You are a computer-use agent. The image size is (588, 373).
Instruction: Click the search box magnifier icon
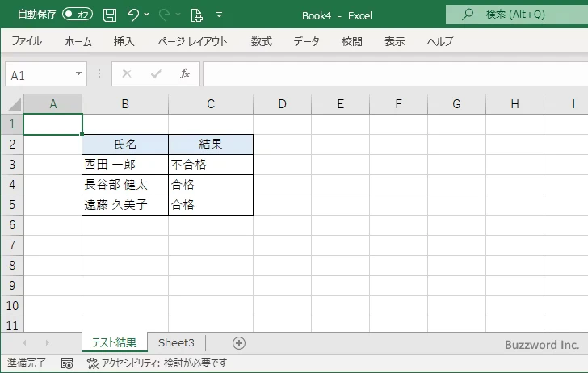pos(467,15)
